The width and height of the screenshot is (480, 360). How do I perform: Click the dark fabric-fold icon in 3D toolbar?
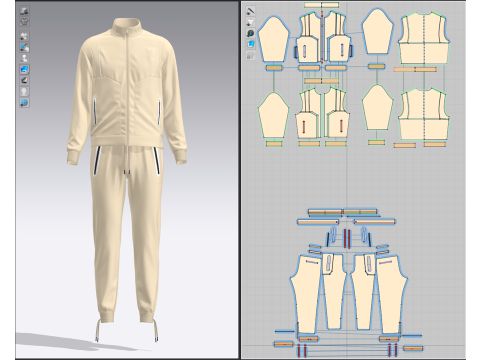pyautogui.click(x=24, y=80)
